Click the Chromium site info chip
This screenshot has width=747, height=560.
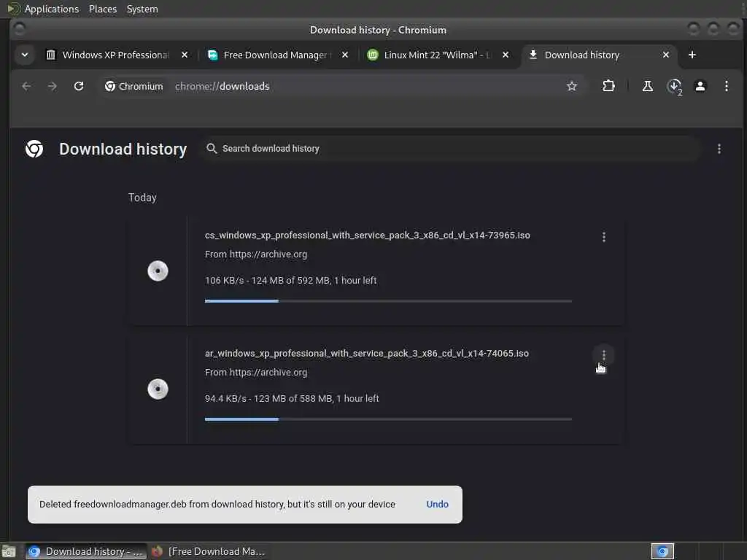(134, 86)
